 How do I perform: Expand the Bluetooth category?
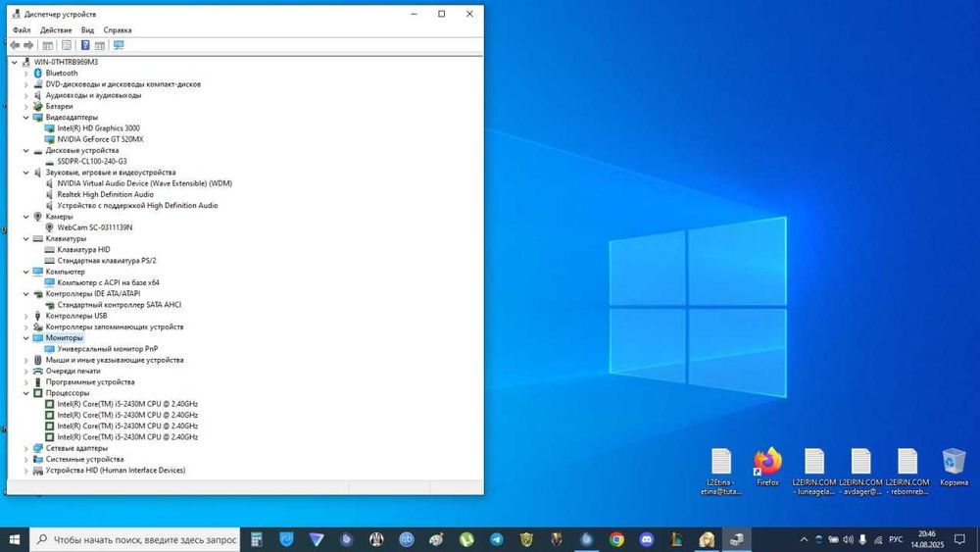(x=26, y=74)
